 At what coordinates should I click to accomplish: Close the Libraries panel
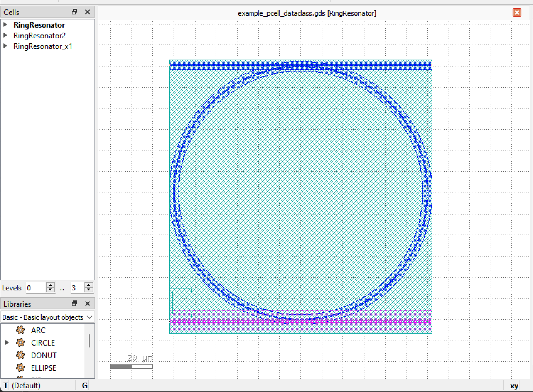click(x=88, y=304)
